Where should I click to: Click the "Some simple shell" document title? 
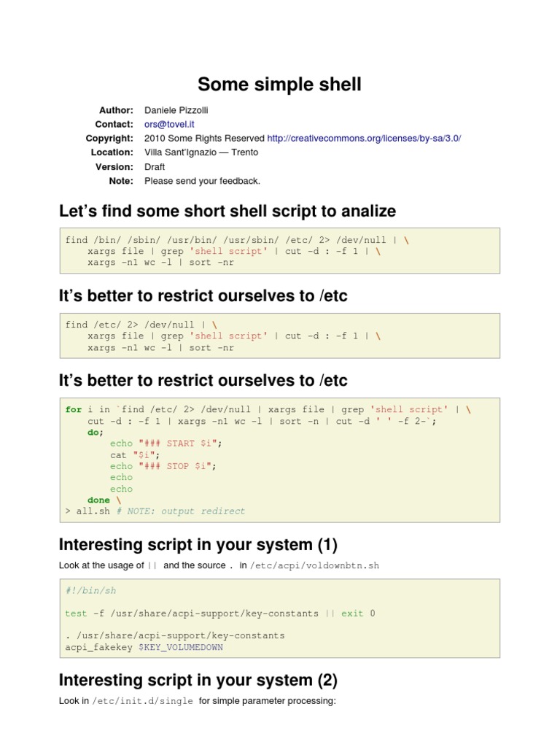(x=279, y=85)
